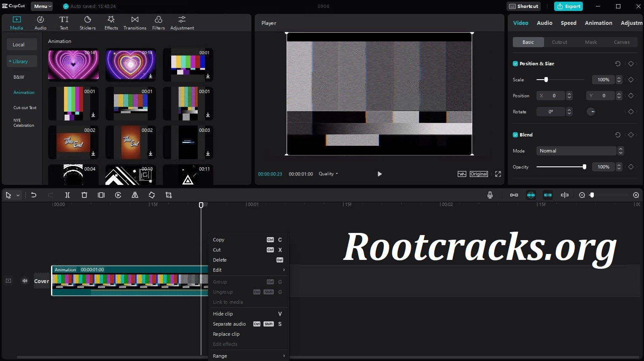Toggle main track magnet
Viewport: 644px width, 361px height.
point(514,195)
